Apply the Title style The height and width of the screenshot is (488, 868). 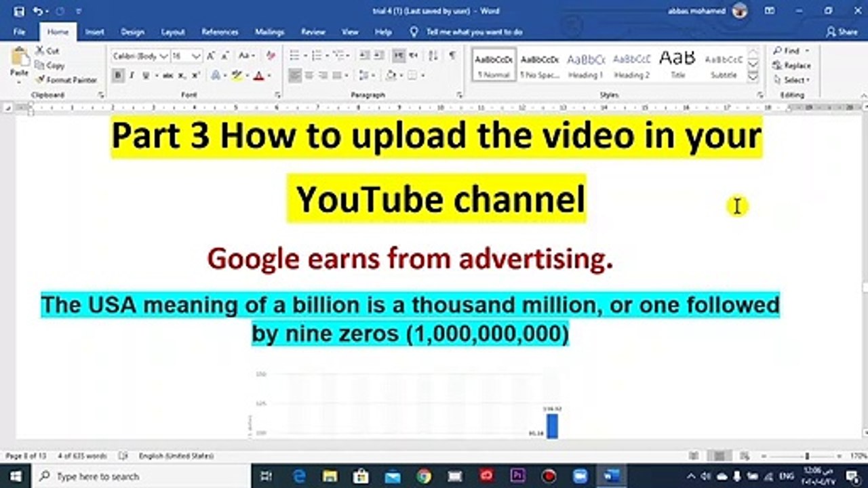(x=677, y=65)
